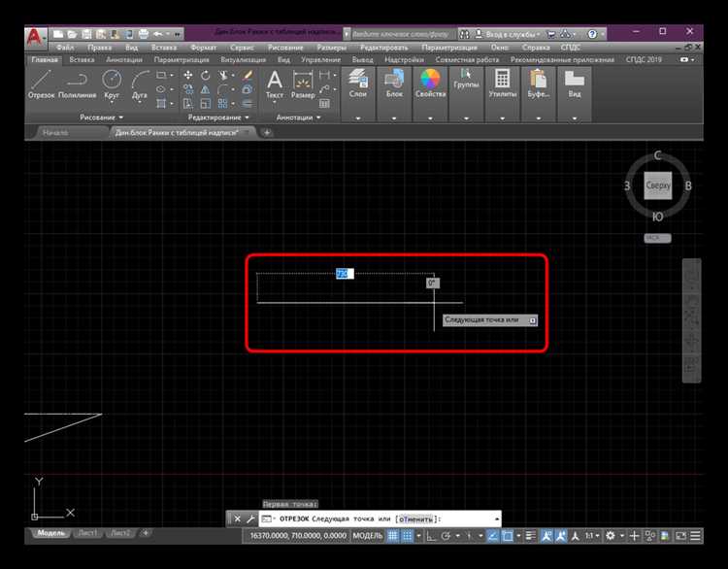Open the Утилиты calculator panel

pyautogui.click(x=502, y=84)
